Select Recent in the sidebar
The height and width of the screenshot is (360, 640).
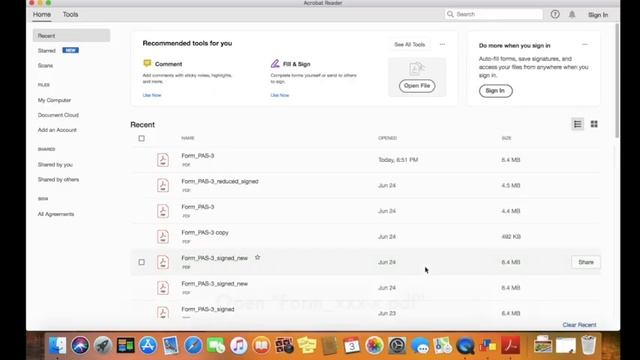(x=71, y=36)
